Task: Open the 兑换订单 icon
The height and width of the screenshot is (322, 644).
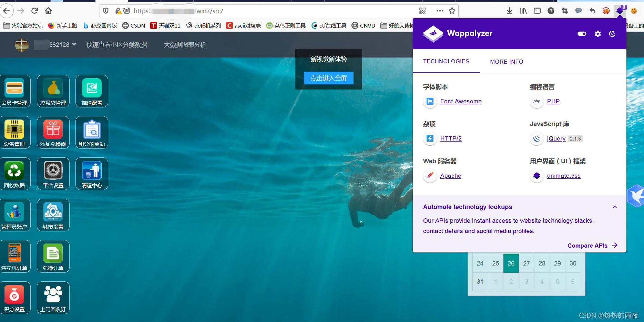Action: click(53, 257)
